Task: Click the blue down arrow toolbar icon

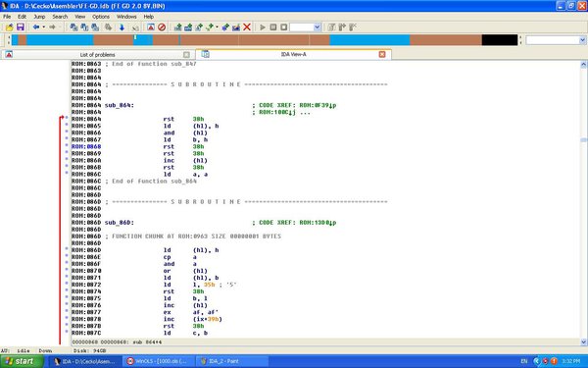Action: (x=122, y=27)
